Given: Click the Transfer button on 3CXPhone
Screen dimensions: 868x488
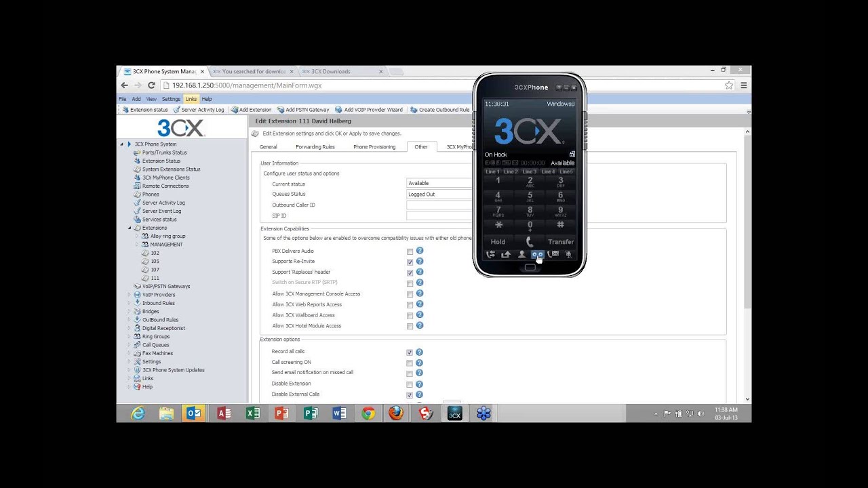Looking at the screenshot, I should pos(561,241).
